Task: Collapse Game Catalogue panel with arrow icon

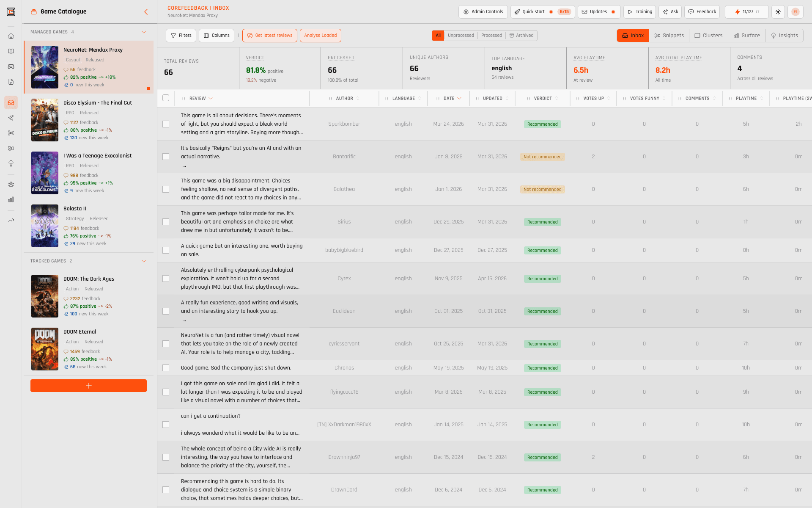Action: (x=146, y=12)
